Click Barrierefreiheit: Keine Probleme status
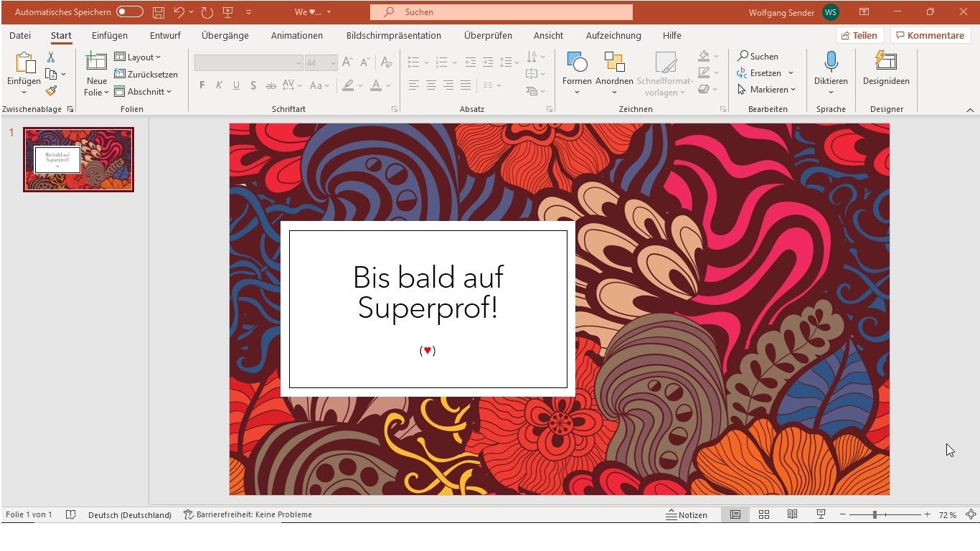Screen dimensions: 980x551 248,514
